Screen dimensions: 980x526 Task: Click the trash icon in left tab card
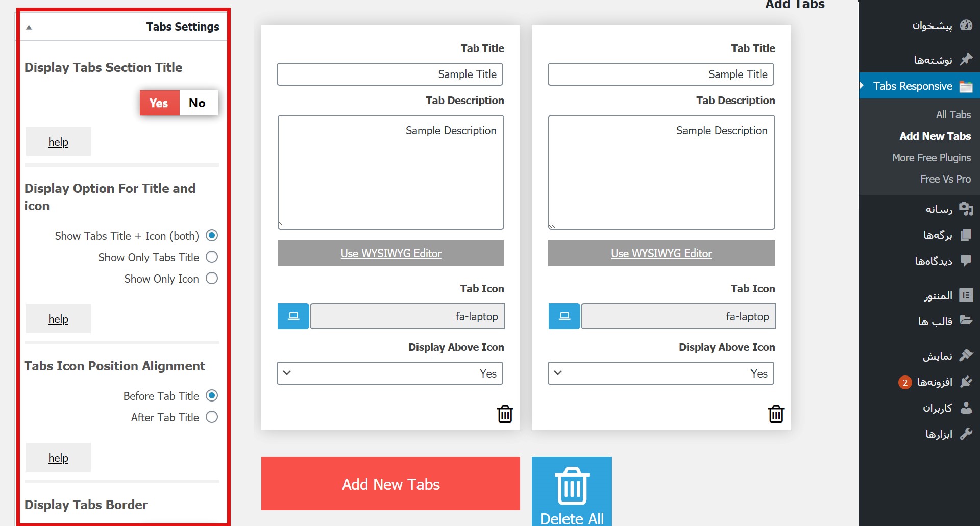click(x=505, y=414)
